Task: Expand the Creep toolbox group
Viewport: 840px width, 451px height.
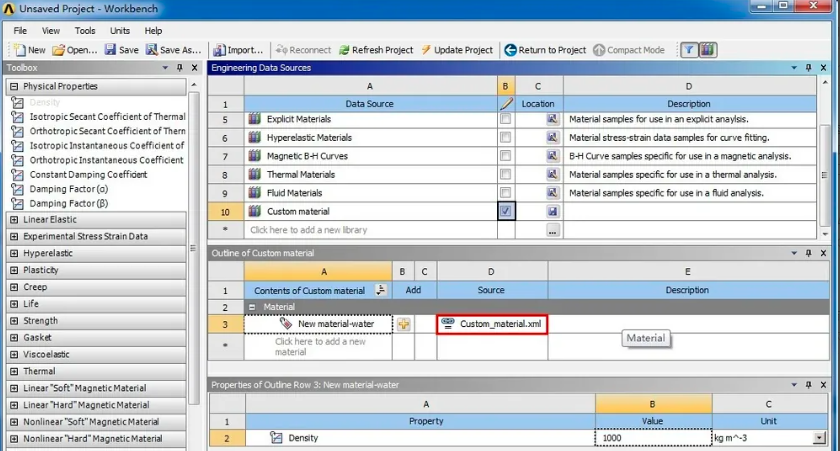Action: [14, 287]
